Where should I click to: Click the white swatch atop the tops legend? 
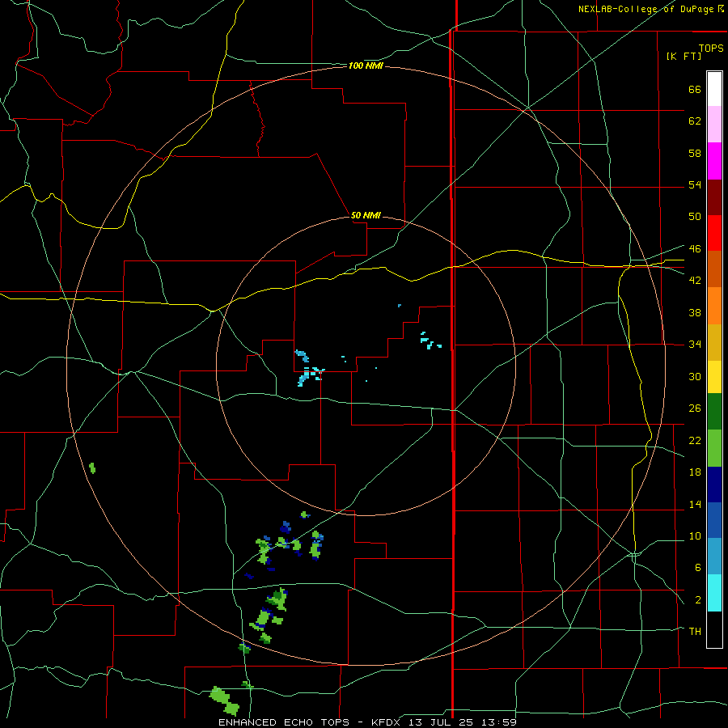coord(714,89)
